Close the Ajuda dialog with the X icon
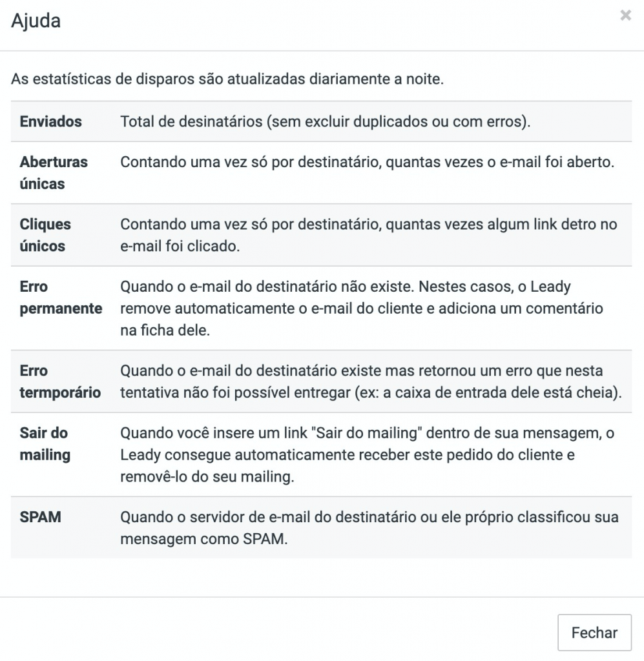The height and width of the screenshot is (661, 644). 625,15
